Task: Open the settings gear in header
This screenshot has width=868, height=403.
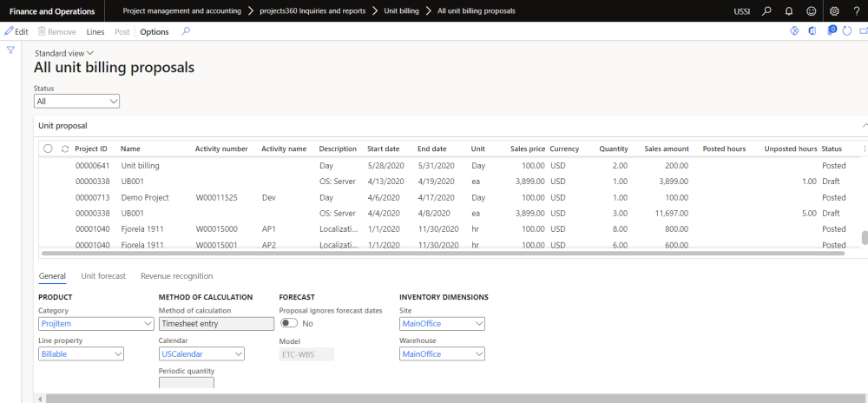Action: [x=834, y=10]
